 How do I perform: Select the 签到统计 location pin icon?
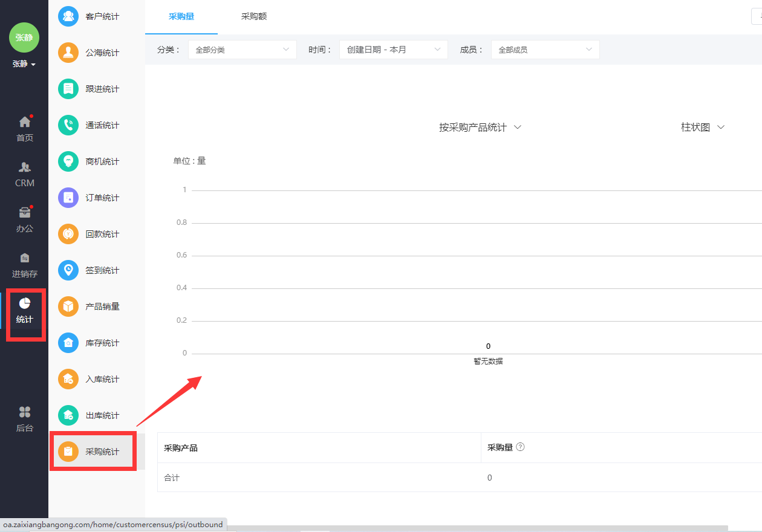(68, 270)
